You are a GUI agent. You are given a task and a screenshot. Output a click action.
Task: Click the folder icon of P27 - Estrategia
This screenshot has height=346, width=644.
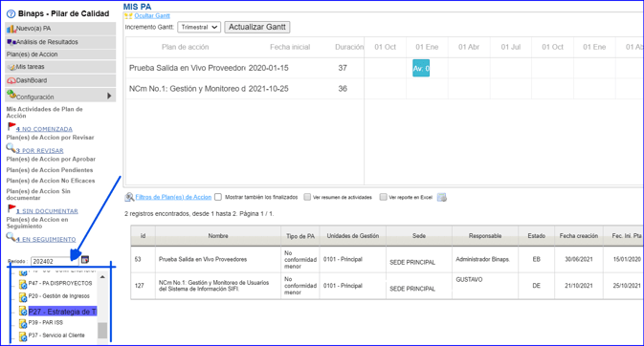pos(23,312)
